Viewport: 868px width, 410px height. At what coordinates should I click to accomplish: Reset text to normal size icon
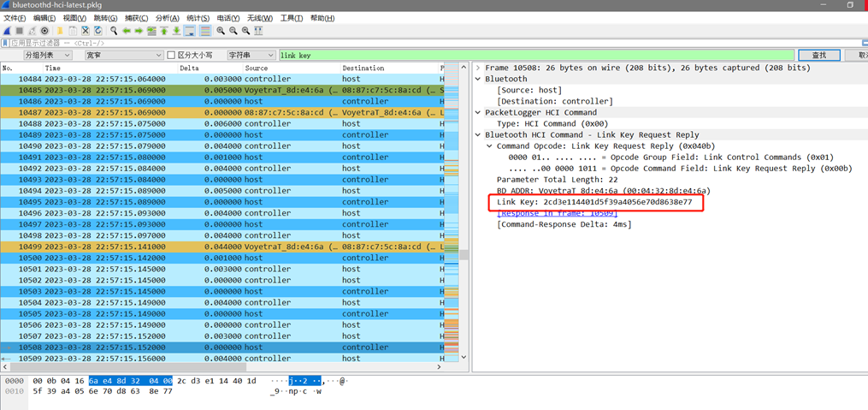(245, 31)
